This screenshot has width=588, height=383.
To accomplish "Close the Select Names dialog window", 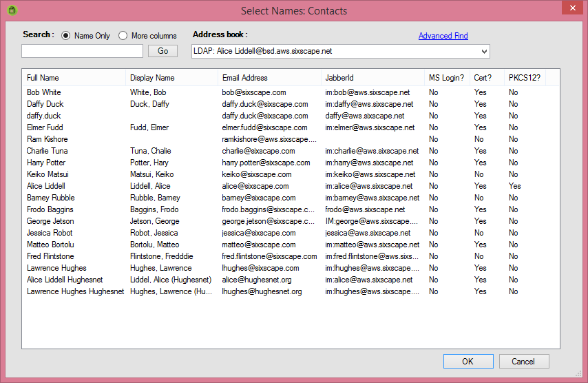I will coord(572,8).
